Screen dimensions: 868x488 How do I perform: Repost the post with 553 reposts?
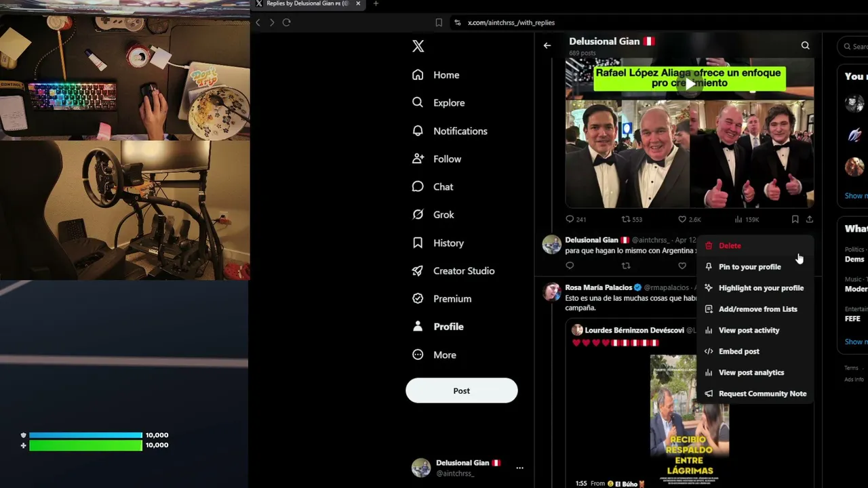click(632, 220)
